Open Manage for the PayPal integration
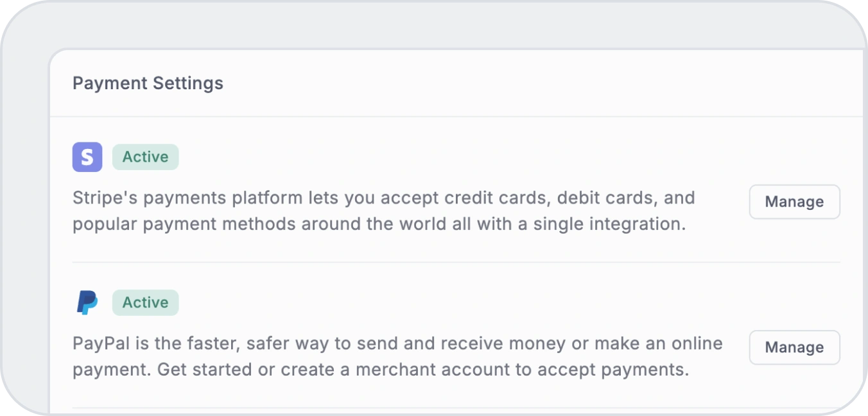The width and height of the screenshot is (868, 416). tap(794, 347)
